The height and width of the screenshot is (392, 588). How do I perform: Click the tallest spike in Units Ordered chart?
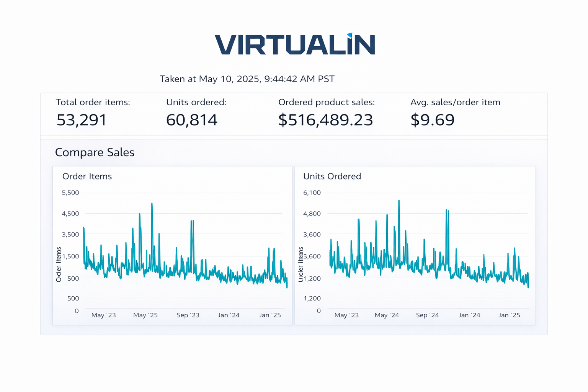click(399, 201)
